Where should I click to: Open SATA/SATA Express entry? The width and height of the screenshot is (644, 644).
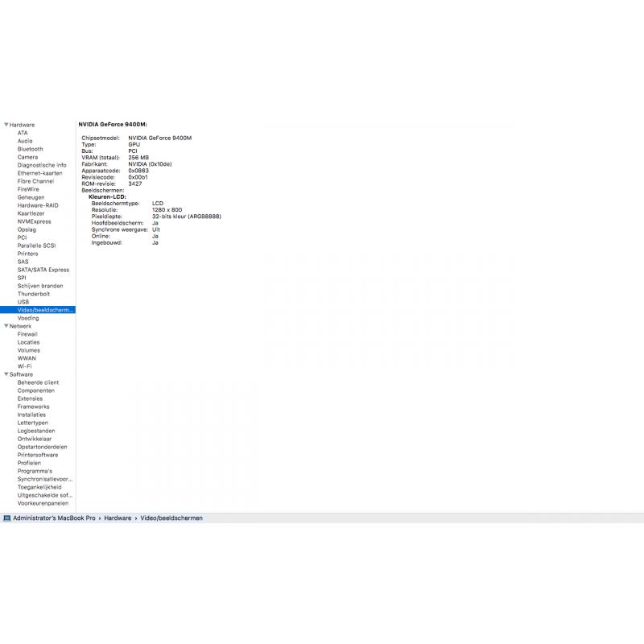(43, 270)
